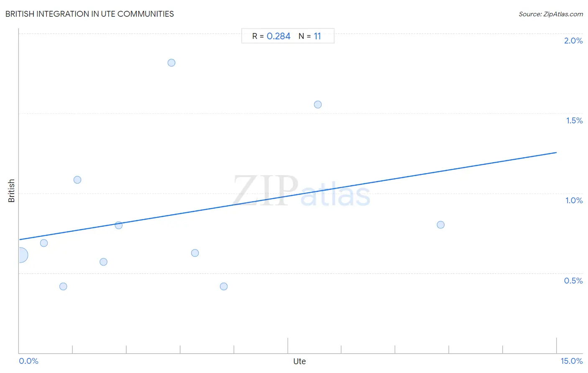This screenshot has width=588, height=373.
Task: Click the chart title British Integration in Ute Communities
Action: coord(89,14)
